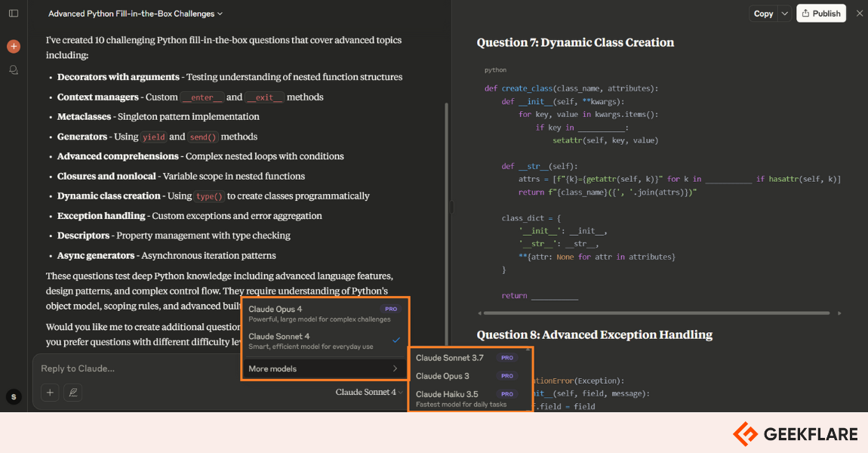
Task: Click the Publish button
Action: click(821, 14)
